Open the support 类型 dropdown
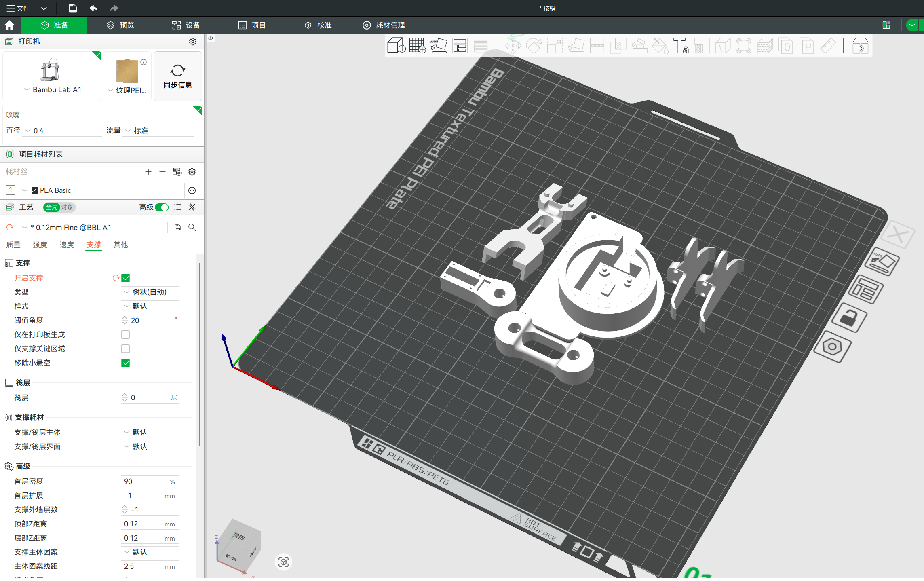924x581 pixels. [150, 292]
